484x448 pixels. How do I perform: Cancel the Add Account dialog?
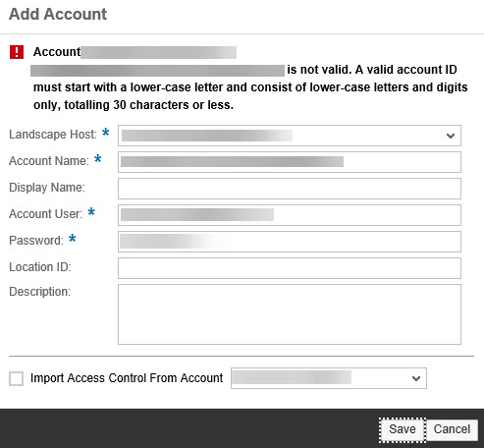tap(452, 429)
